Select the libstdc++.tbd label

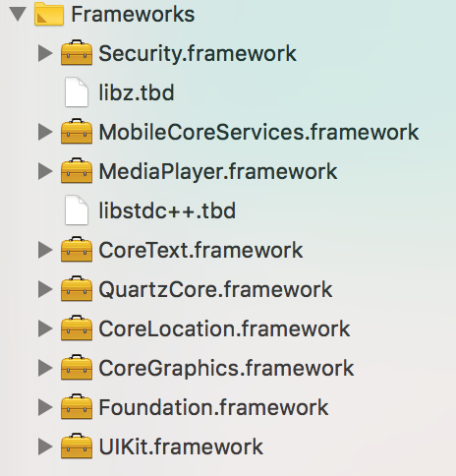(167, 210)
